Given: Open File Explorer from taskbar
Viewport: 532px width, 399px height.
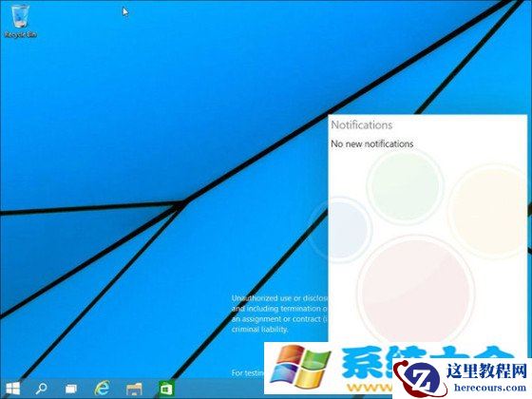Looking at the screenshot, I should tap(134, 389).
